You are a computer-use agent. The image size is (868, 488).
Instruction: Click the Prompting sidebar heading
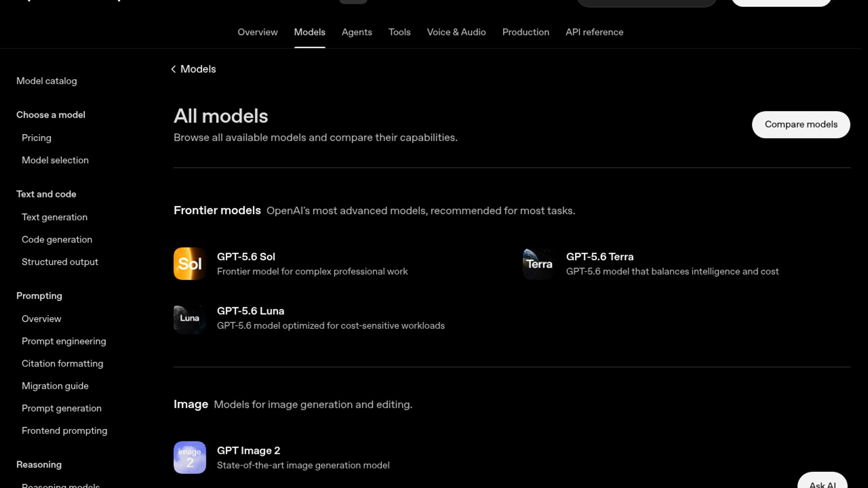click(x=39, y=296)
